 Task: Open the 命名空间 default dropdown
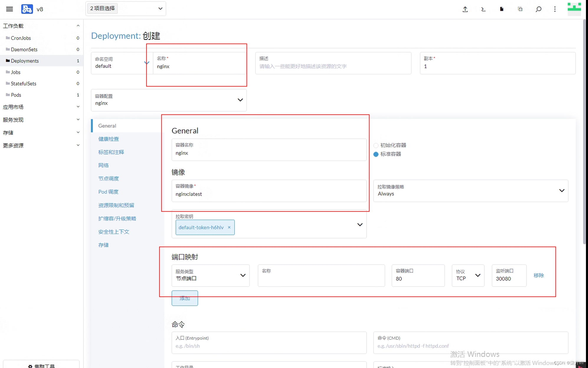(122, 63)
